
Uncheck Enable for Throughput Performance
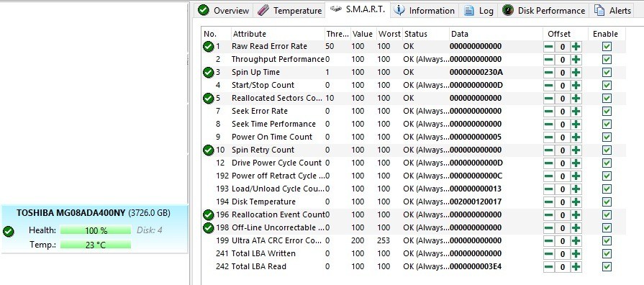click(x=607, y=60)
